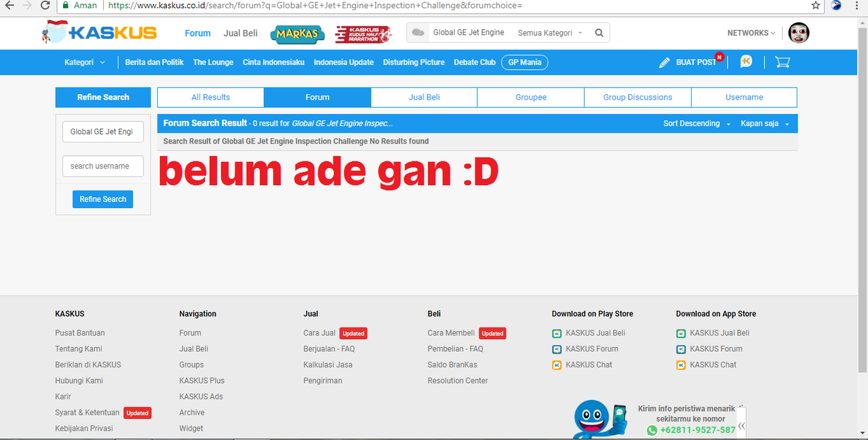The width and height of the screenshot is (868, 440).
Task: Open Tentang Kami footer link
Action: pos(79,349)
